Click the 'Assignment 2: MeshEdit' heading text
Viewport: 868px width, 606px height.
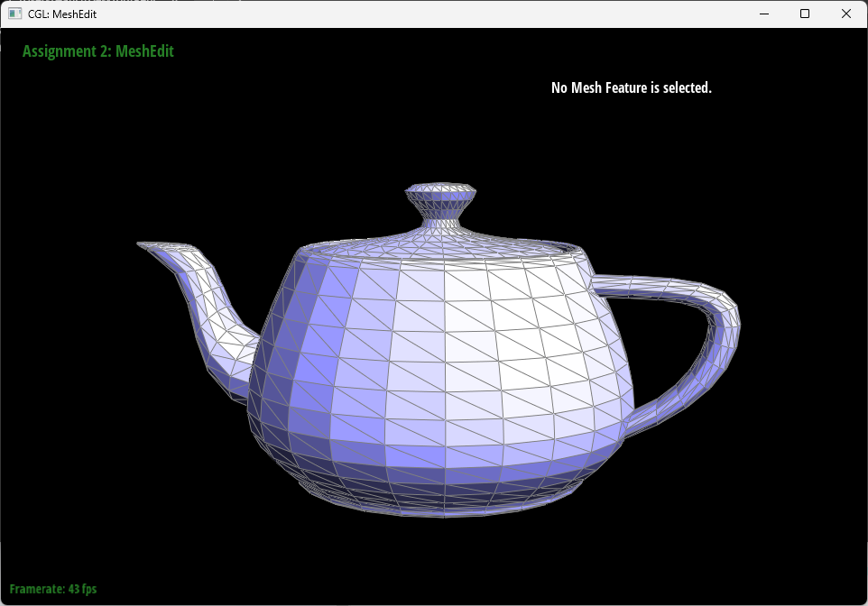coord(98,51)
